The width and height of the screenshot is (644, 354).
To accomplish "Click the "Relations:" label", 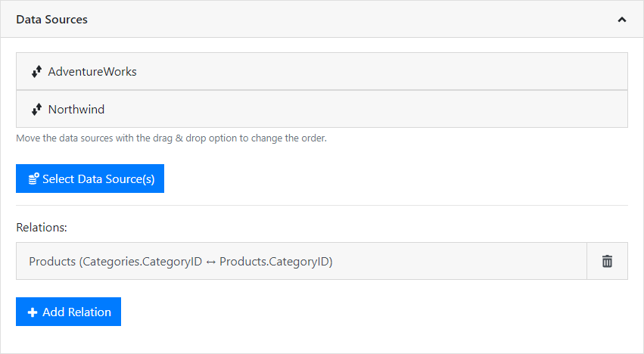I will coord(42,226).
